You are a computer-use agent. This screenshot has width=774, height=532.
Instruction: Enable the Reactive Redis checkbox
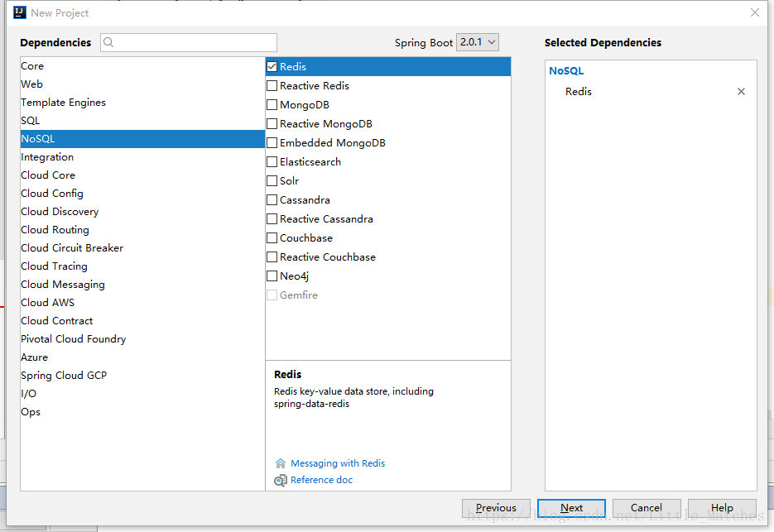tap(272, 86)
